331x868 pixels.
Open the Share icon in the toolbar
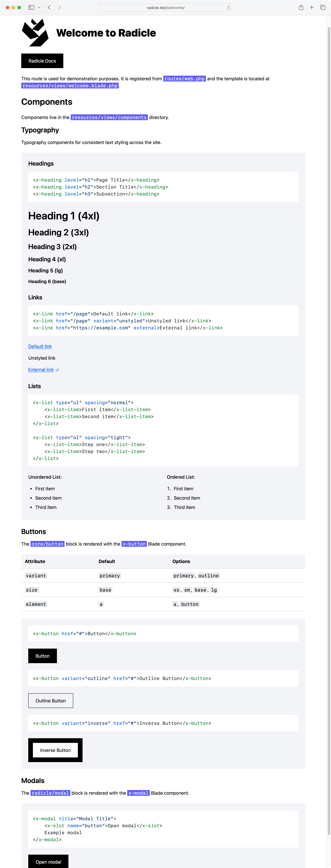(301, 7)
